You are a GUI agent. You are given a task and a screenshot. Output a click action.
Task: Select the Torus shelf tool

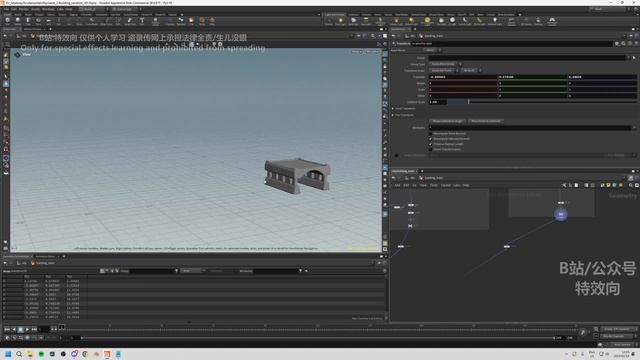point(38,21)
